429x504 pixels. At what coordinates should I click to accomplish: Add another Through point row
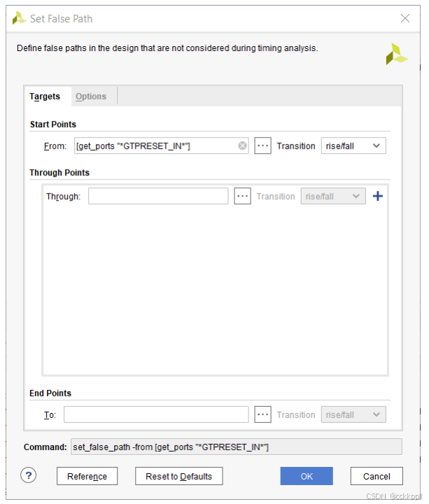pyautogui.click(x=377, y=196)
